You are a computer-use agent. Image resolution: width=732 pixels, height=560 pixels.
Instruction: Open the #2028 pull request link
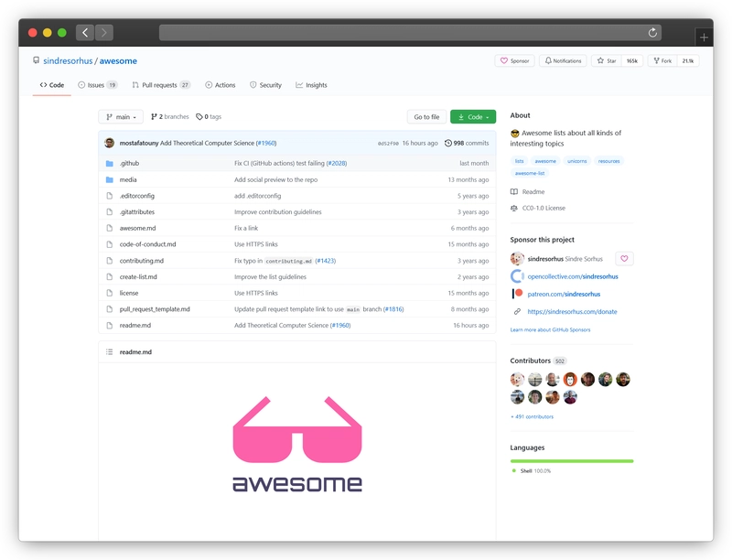tap(336, 163)
